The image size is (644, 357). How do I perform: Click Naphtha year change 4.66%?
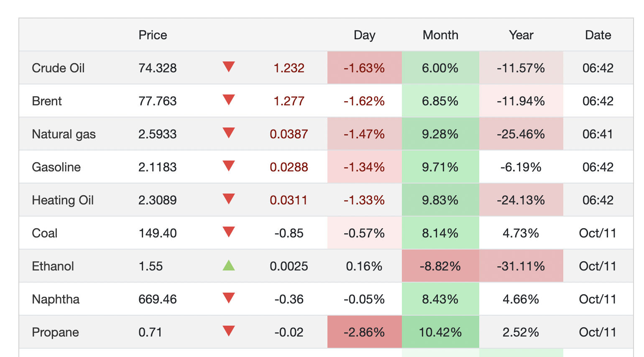[x=521, y=299]
